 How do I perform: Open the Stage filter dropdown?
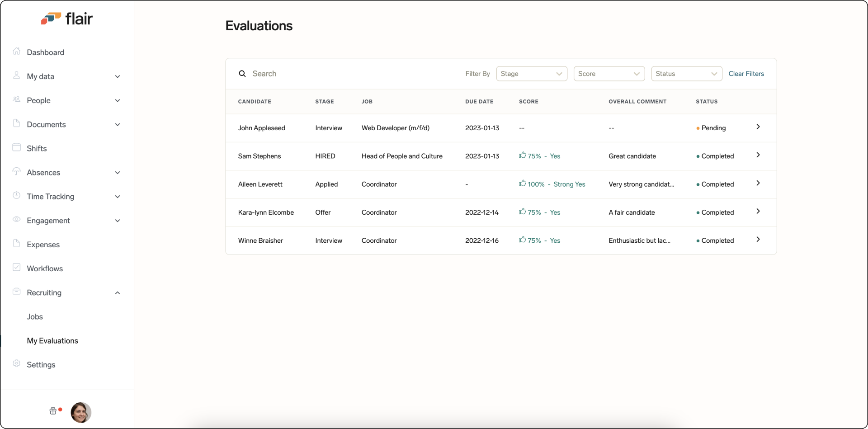point(532,74)
